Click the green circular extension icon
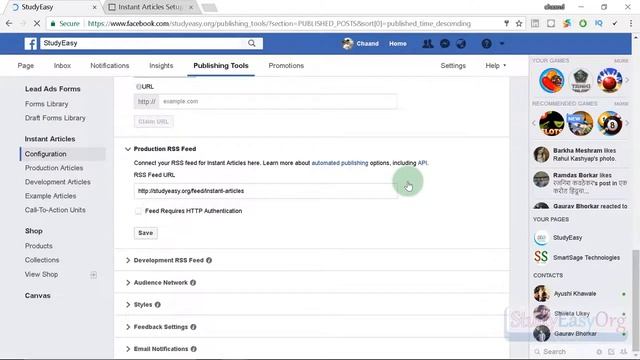This screenshot has height=360, width=640. [583, 24]
